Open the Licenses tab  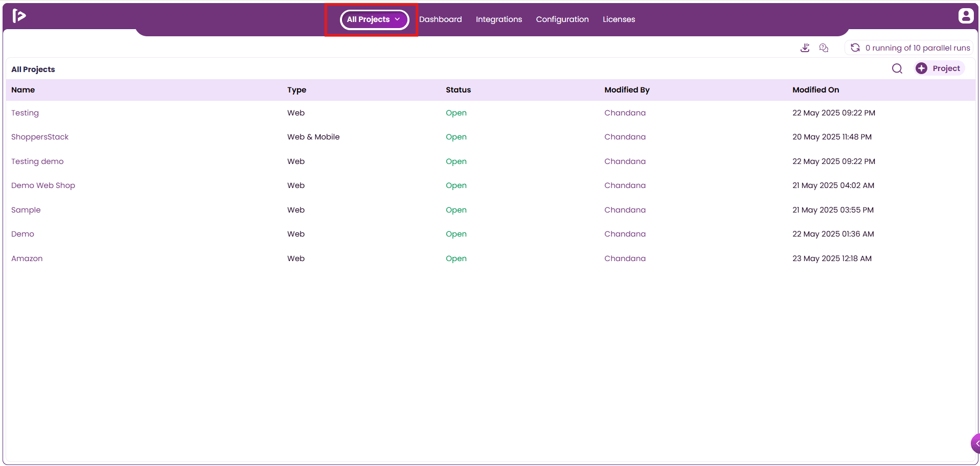619,19
